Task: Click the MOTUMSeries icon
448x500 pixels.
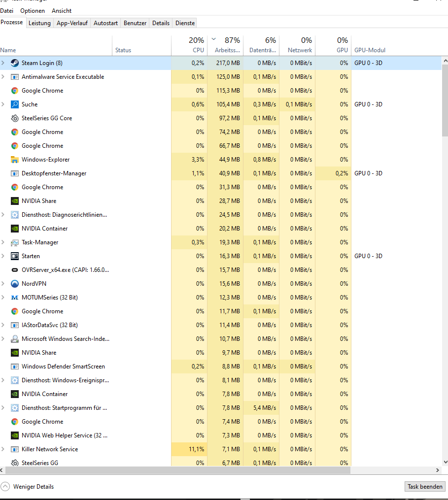Action: click(x=15, y=298)
